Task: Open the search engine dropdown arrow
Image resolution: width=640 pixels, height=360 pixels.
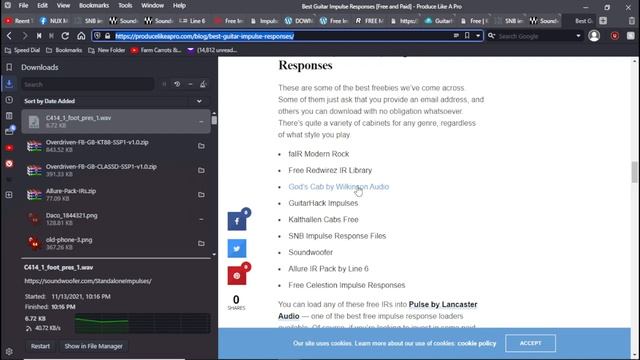Action: point(578,36)
